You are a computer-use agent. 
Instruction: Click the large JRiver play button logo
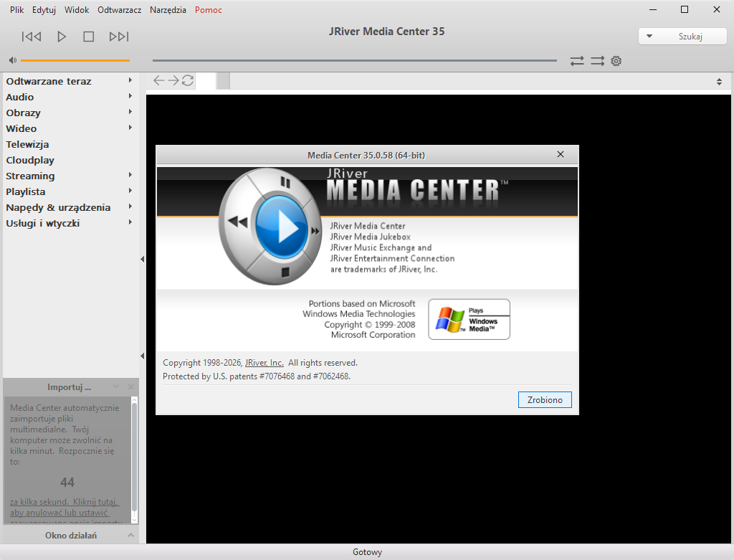(x=281, y=227)
